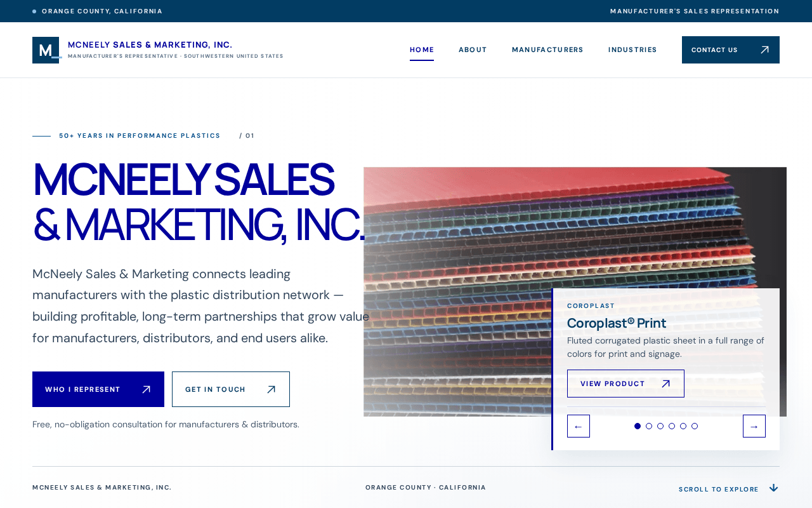The image size is (812, 508).
Task: Open the Home nav item
Action: tap(422, 50)
